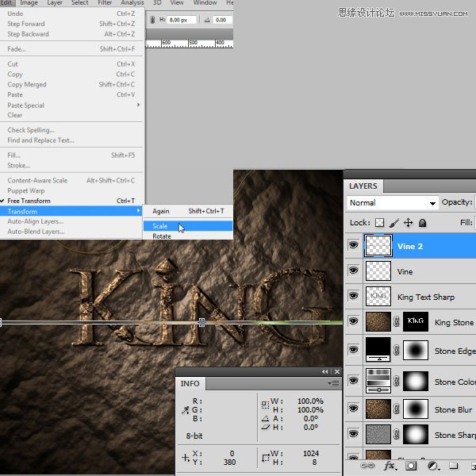Screen dimensions: 476x476
Task: Click the lock all padlock icon
Action: (x=422, y=223)
